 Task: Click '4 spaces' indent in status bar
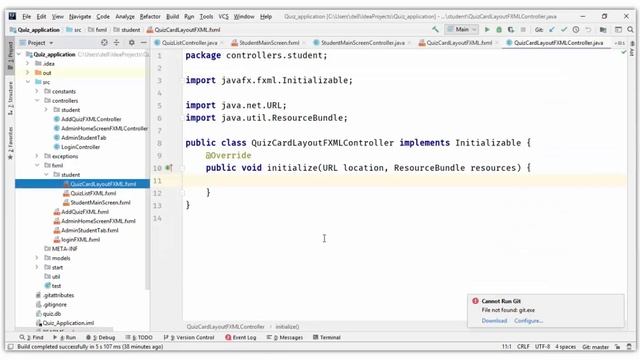coord(565,347)
